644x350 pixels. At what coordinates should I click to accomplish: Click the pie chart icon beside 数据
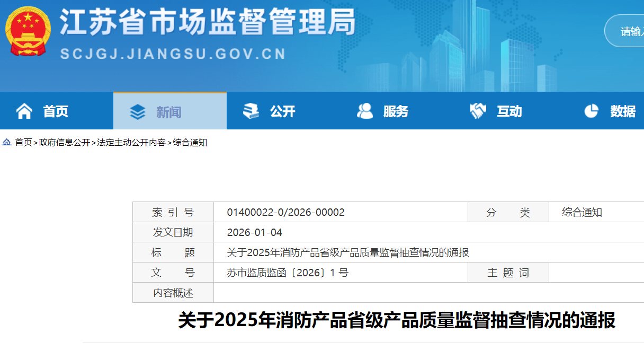coord(591,111)
